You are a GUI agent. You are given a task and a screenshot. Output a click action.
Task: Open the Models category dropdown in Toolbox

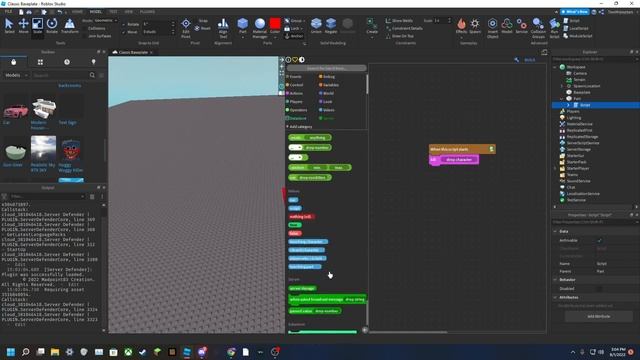(16, 75)
